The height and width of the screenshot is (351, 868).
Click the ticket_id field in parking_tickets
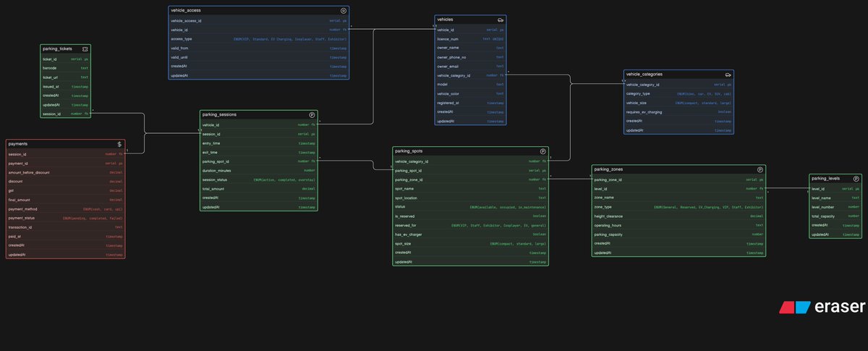point(66,59)
